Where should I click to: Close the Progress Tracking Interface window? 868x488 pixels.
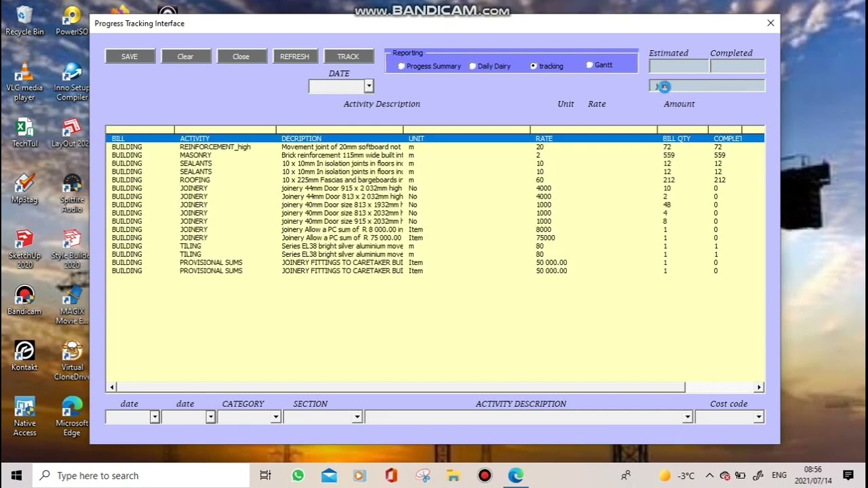tap(770, 23)
